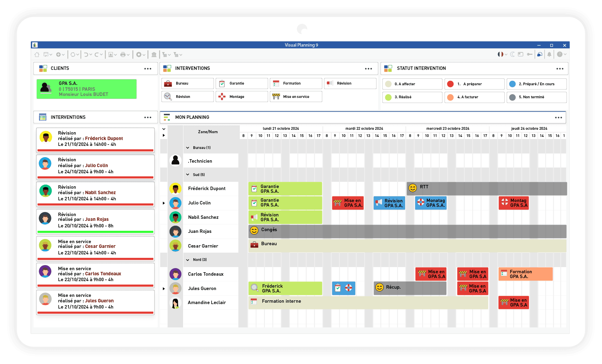Open Révision card by Fréderick Dupont

[x=95, y=140]
